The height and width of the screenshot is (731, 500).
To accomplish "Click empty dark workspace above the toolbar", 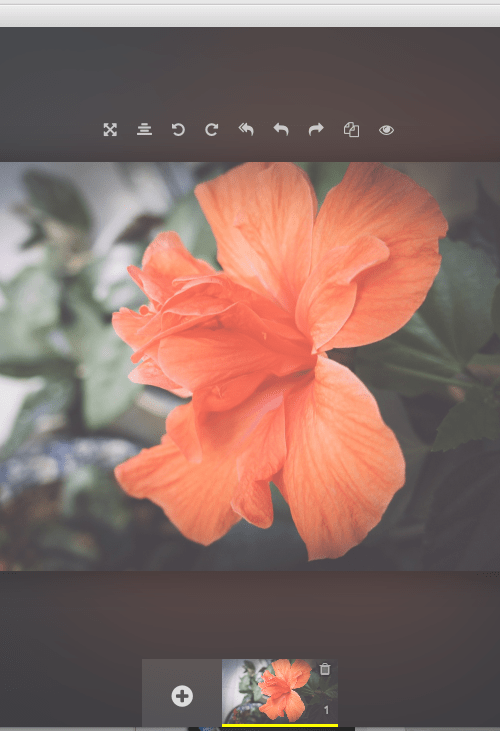I will point(250,70).
